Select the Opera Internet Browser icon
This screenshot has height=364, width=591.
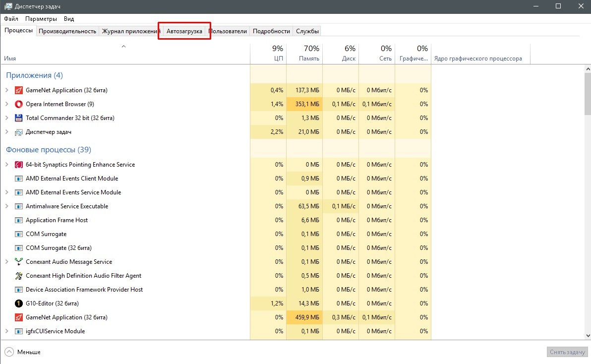point(18,104)
